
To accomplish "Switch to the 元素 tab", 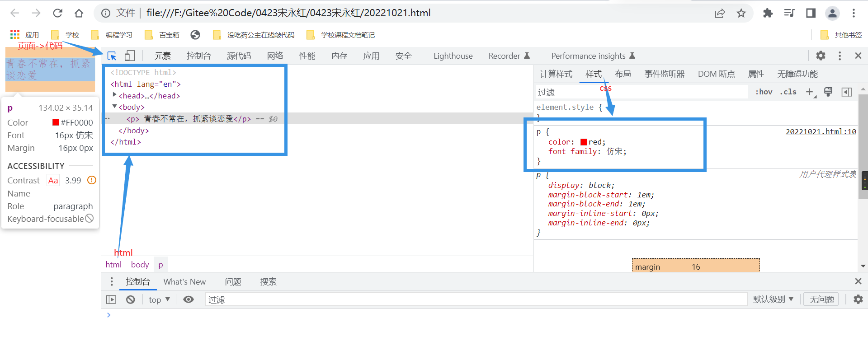I will [163, 56].
